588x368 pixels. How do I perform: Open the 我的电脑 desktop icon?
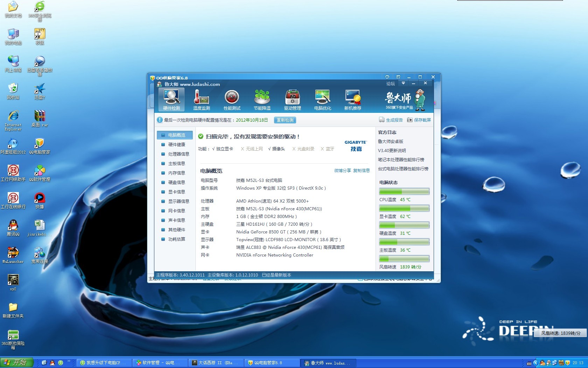tap(13, 37)
